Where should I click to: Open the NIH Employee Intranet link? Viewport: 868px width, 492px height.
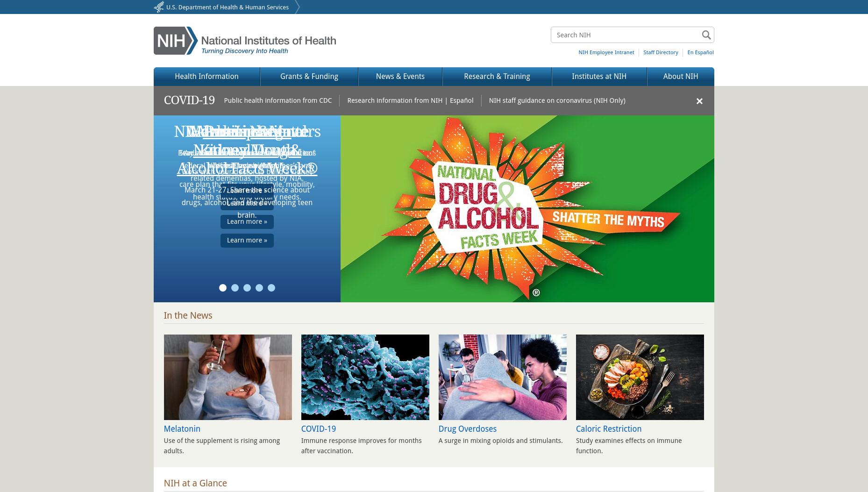coord(606,52)
